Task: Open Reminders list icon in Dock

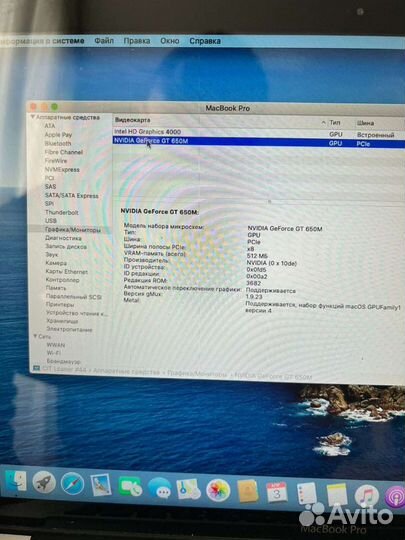Action: (306, 494)
